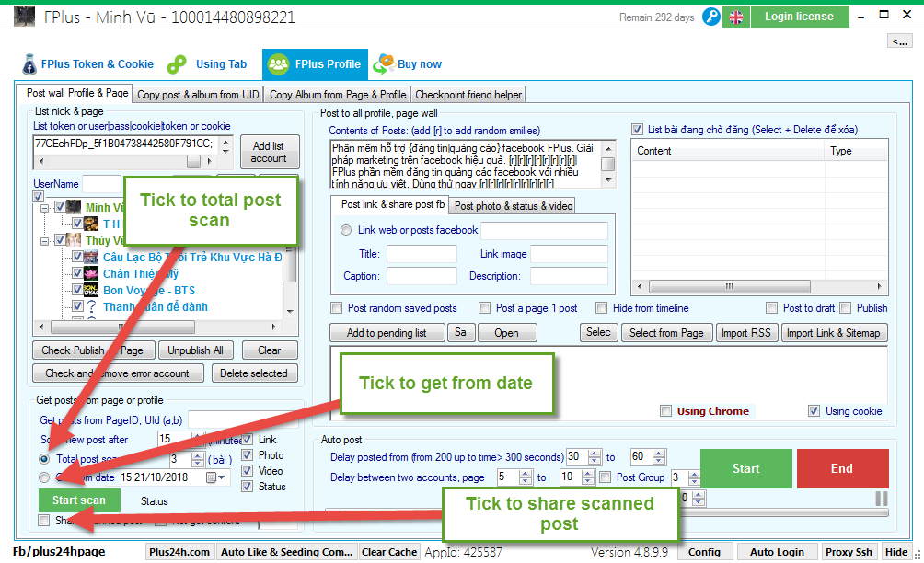Viewport: 924px width, 563px height.
Task: Open Checkpoint friend helper tab
Action: [468, 94]
